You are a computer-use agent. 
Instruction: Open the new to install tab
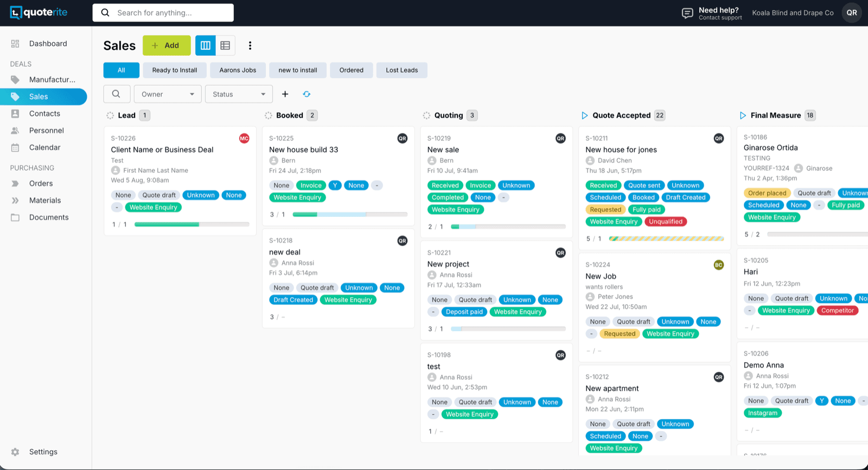[298, 70]
